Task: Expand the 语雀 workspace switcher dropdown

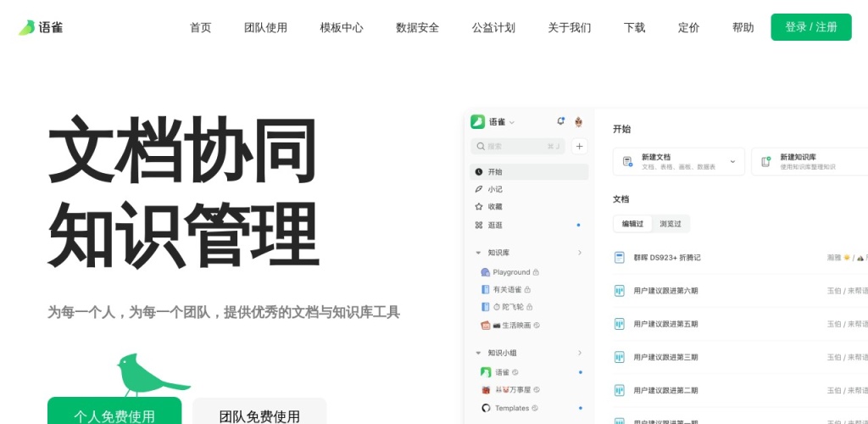Action: (512, 122)
